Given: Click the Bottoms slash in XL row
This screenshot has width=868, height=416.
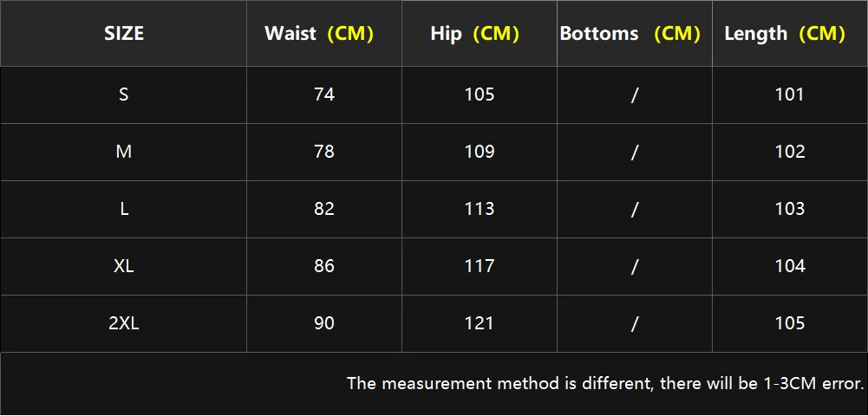Looking at the screenshot, I should point(635,266).
